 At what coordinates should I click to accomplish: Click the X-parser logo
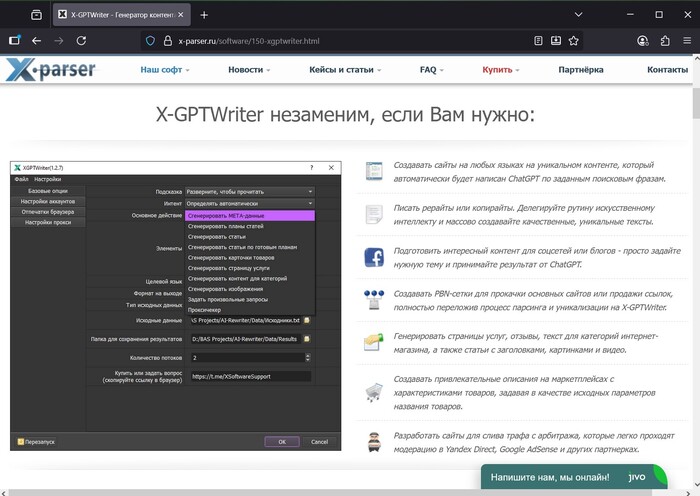[x=50, y=71]
